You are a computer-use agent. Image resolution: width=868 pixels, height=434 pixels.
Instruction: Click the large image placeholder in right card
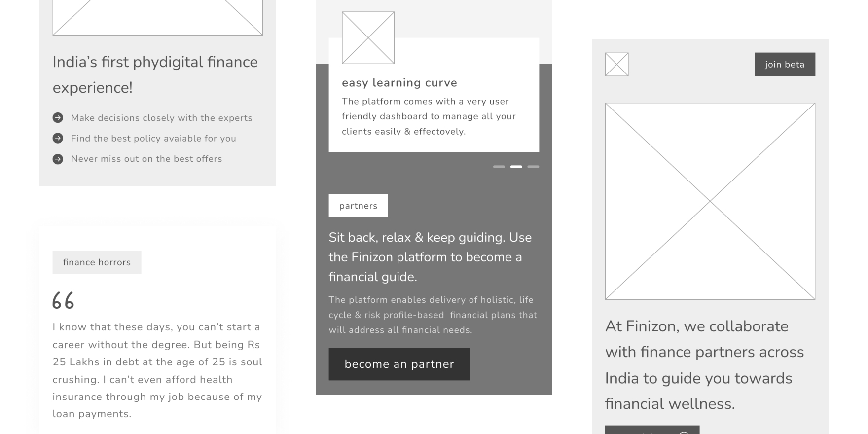pyautogui.click(x=710, y=201)
